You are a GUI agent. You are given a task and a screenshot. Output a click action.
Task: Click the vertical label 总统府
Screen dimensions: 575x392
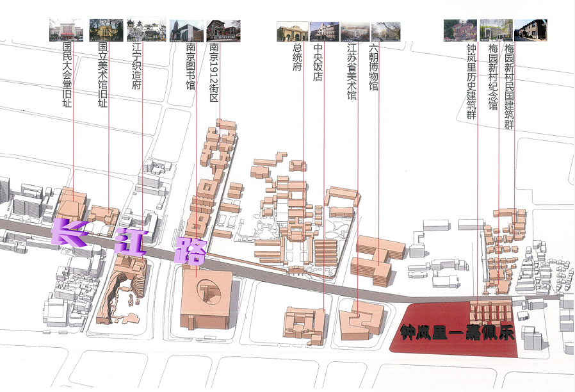coord(297,58)
